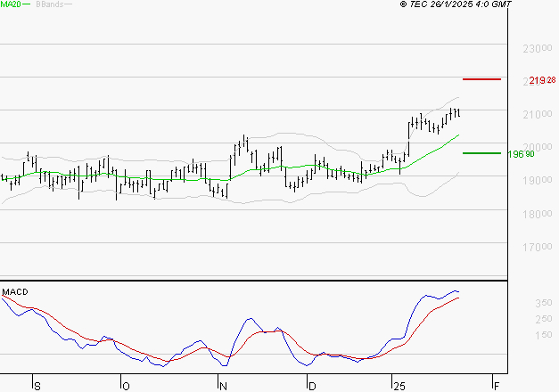Click the green 196.90 support label
Screen dimensions: 559x392
[522, 154]
